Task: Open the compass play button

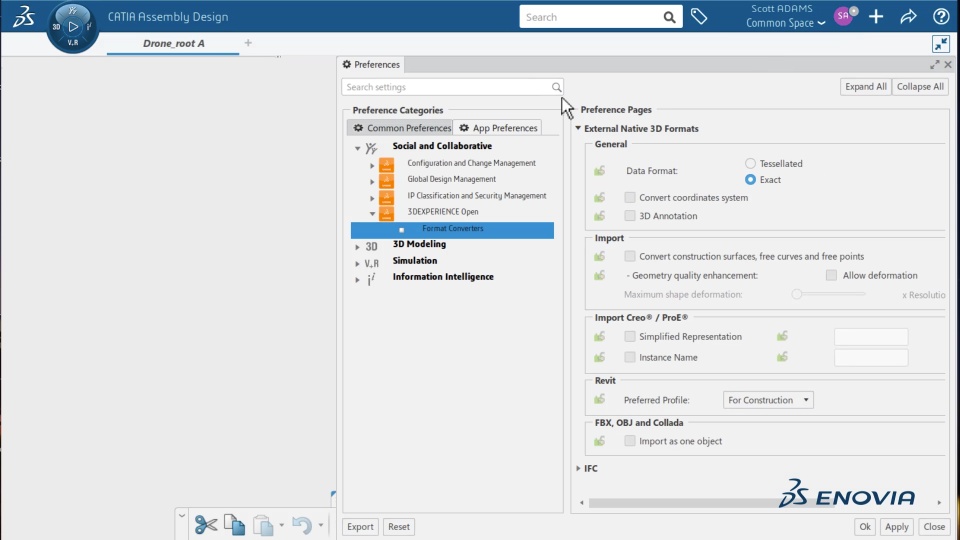Action: pyautogui.click(x=73, y=27)
